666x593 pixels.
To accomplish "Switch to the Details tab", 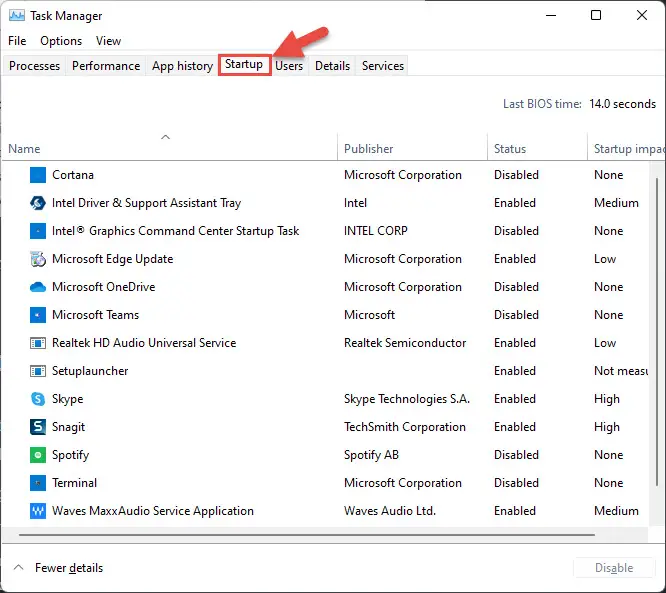I will [x=333, y=66].
